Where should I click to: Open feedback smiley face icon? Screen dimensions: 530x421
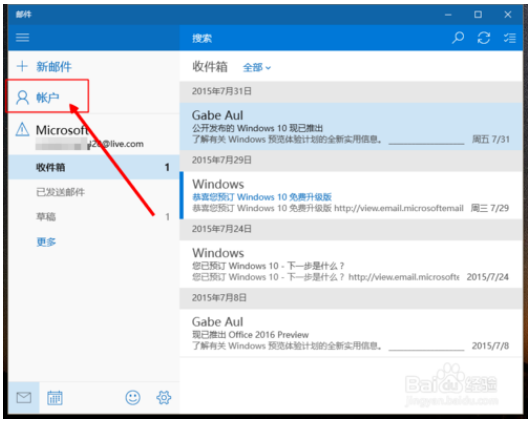tap(133, 398)
